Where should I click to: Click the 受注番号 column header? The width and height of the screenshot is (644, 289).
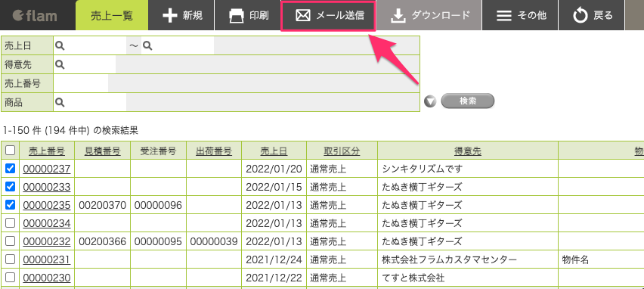click(x=158, y=151)
